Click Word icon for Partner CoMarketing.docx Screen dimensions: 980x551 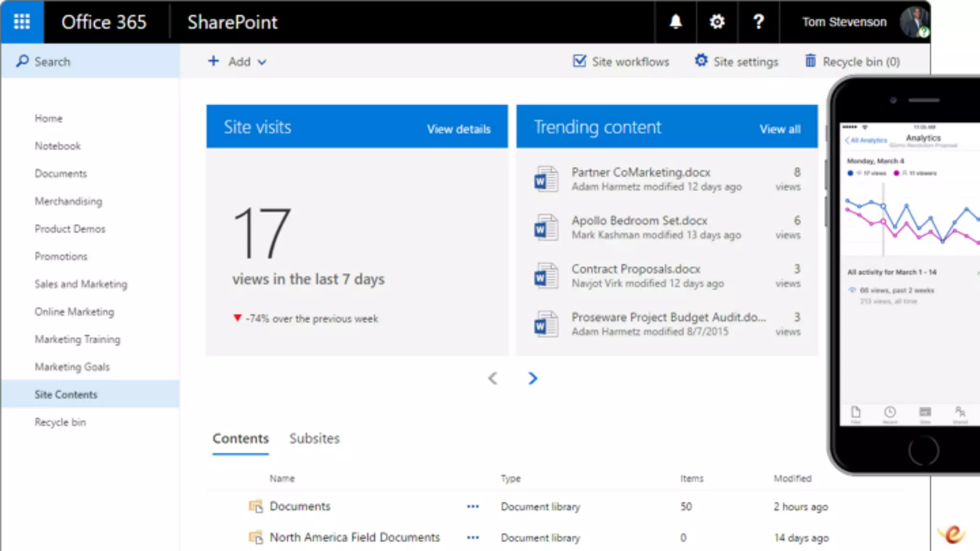coord(546,179)
